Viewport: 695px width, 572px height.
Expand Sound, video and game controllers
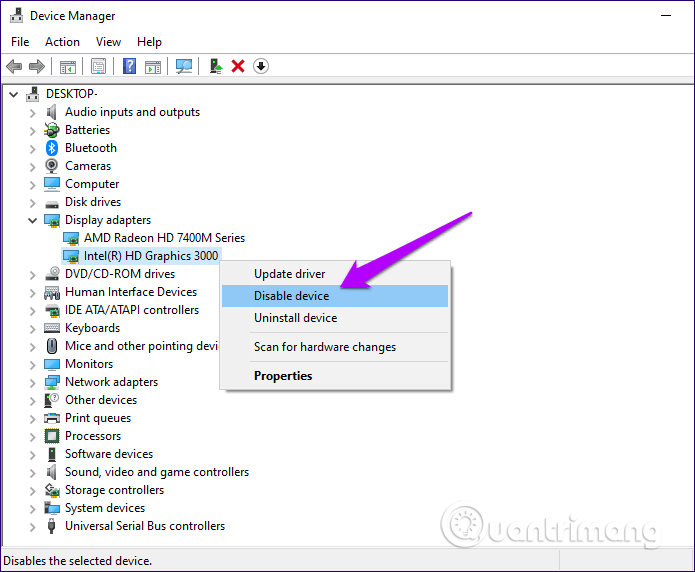32,473
